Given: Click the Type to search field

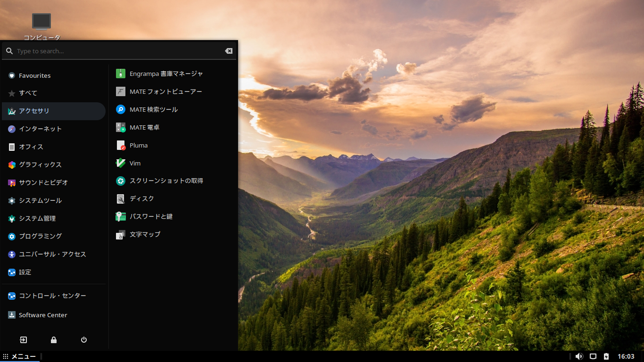Looking at the screenshot, I should (118, 51).
